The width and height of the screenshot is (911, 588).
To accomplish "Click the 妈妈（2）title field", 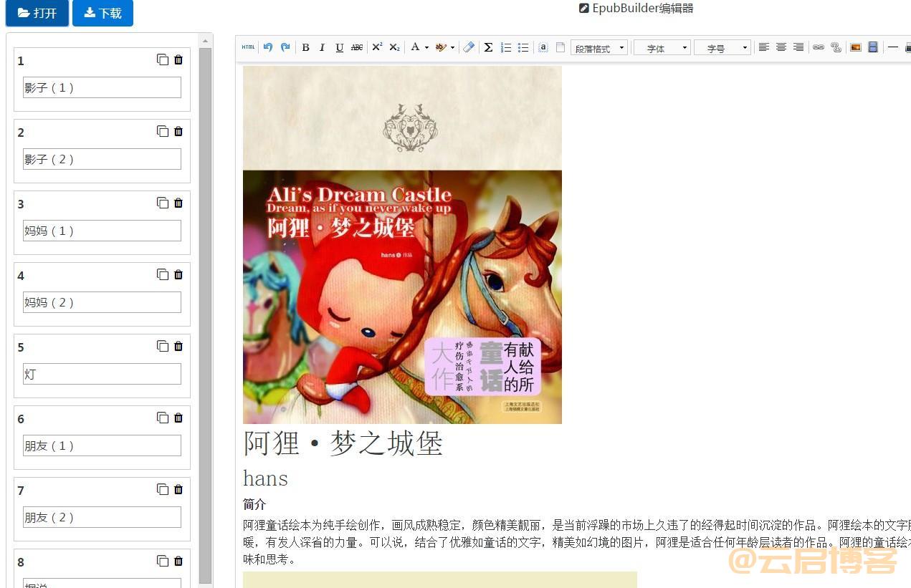I will coord(102,302).
